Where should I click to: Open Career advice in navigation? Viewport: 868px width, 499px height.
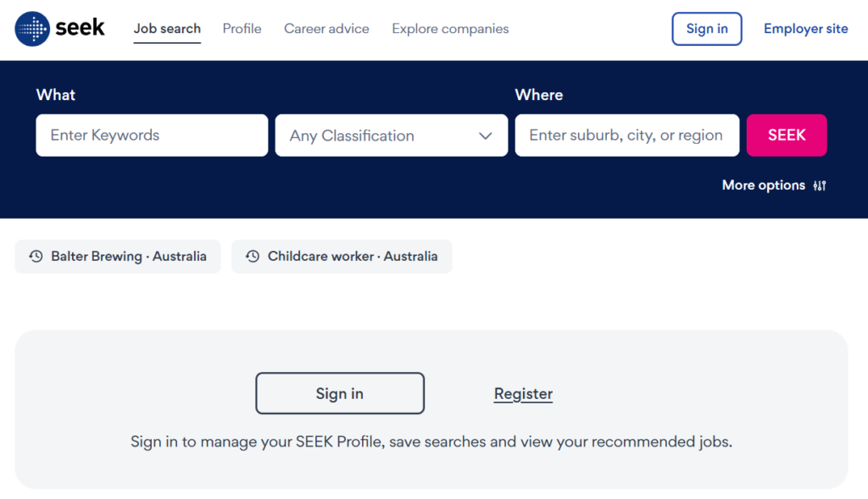click(x=326, y=29)
